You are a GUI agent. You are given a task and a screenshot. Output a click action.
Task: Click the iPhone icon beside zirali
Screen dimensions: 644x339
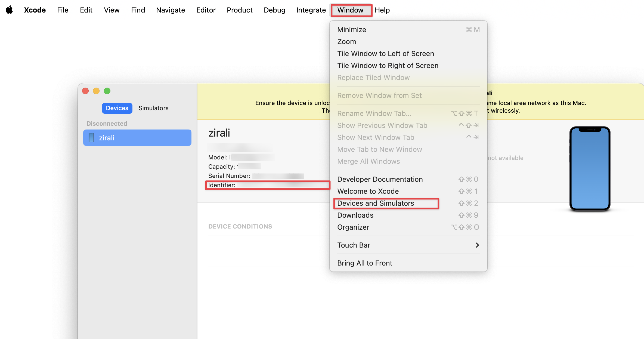pos(91,138)
